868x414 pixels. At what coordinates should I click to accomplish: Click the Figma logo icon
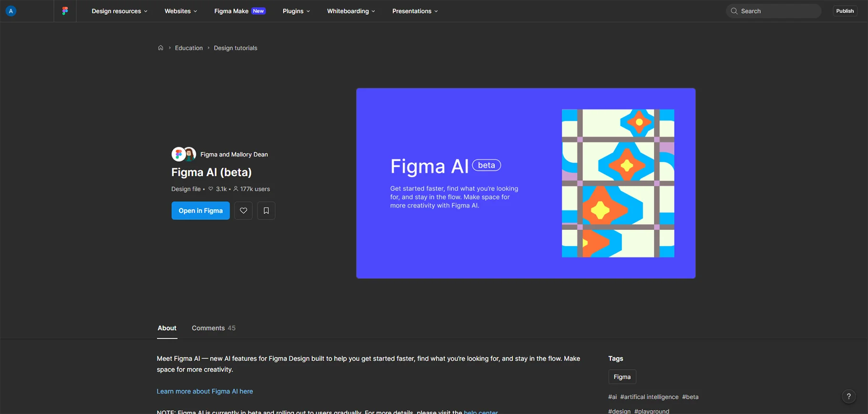[65, 11]
